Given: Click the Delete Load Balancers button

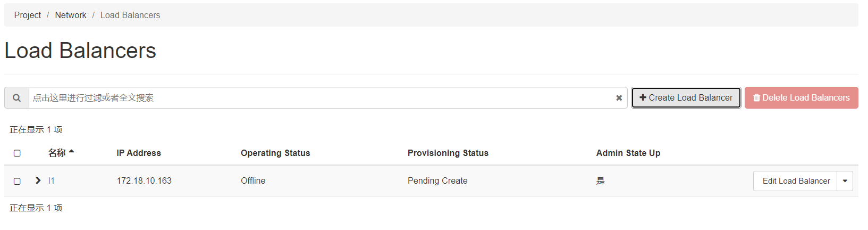Looking at the screenshot, I should coord(802,98).
